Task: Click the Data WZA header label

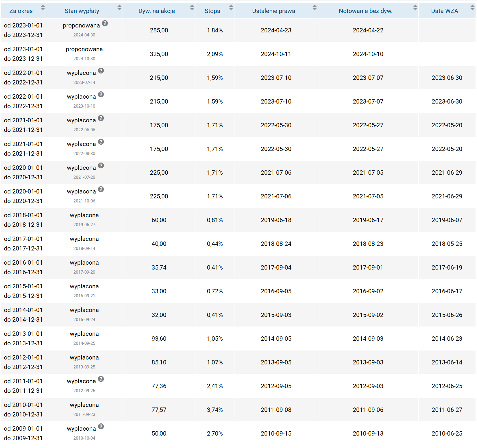Action: coord(445,11)
